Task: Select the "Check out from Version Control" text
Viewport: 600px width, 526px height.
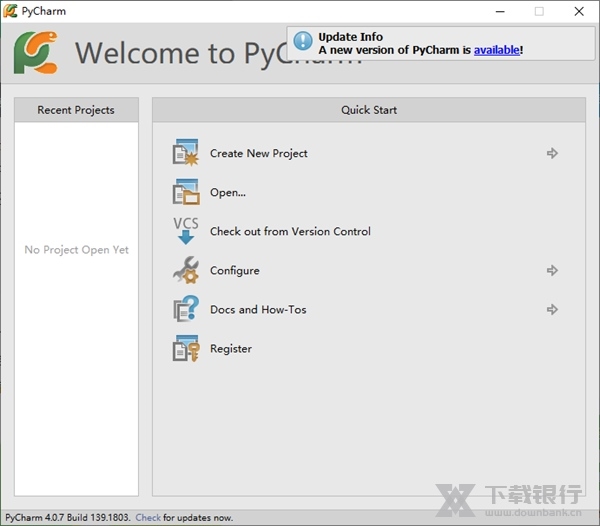Action: tap(290, 231)
